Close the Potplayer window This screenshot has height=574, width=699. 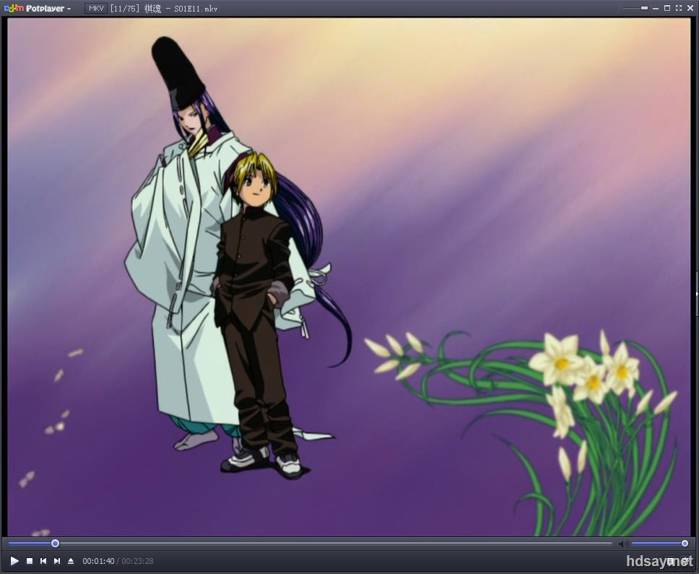(x=690, y=8)
